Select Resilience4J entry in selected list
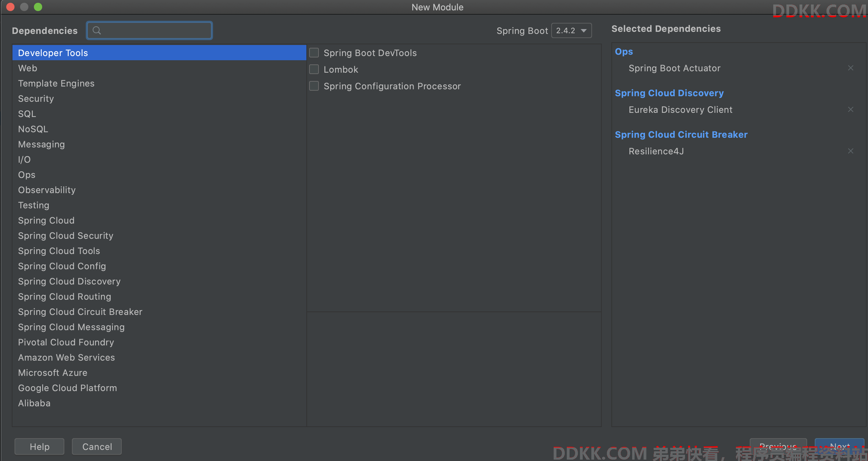The height and width of the screenshot is (461, 868). [x=656, y=151]
